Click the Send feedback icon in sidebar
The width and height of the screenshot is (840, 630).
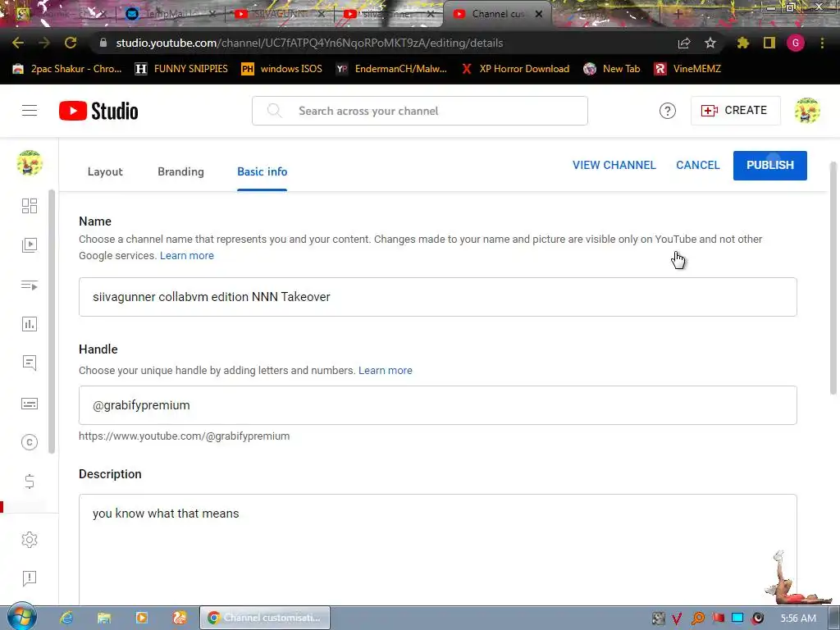(30, 578)
